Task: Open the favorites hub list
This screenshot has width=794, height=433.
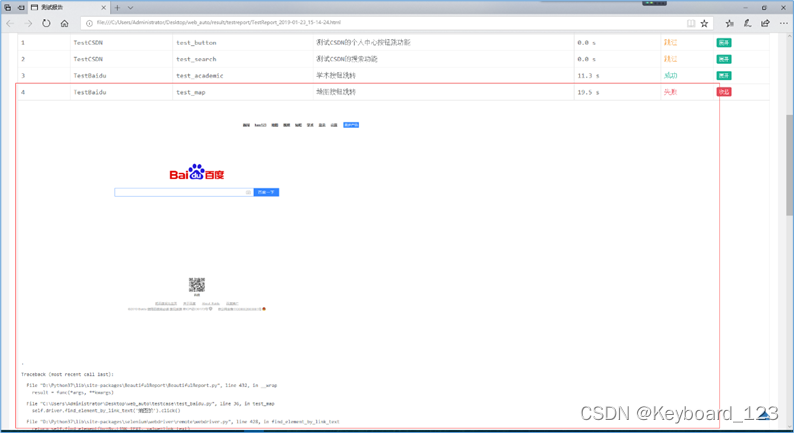Action: (729, 23)
